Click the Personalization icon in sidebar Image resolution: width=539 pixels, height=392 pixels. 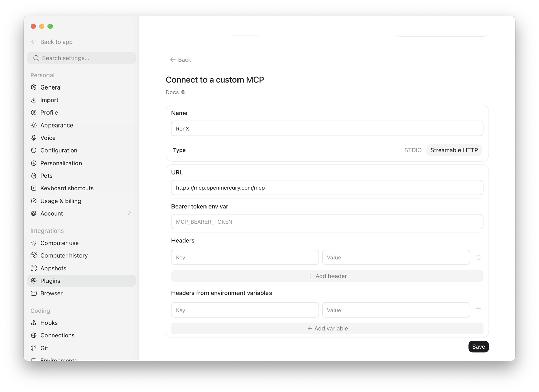[34, 163]
